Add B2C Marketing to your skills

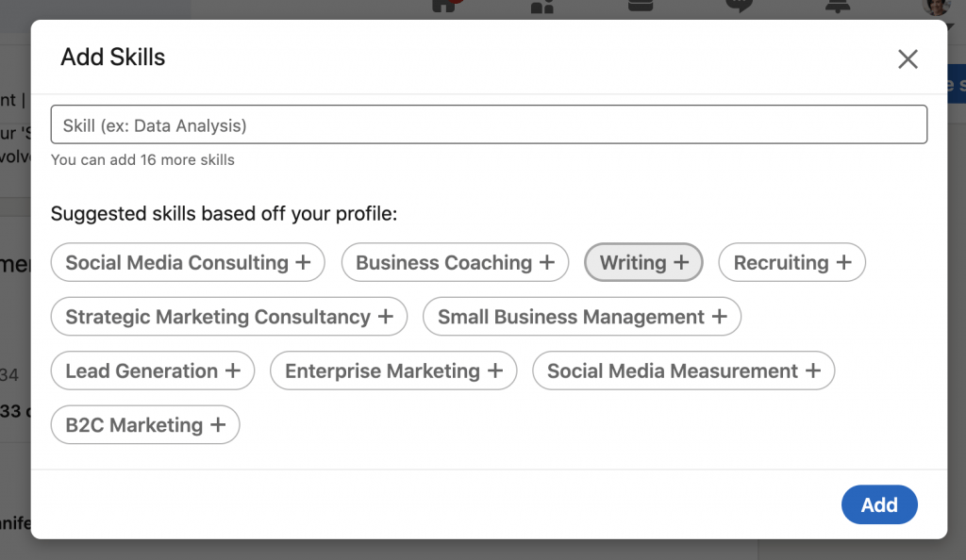(144, 425)
